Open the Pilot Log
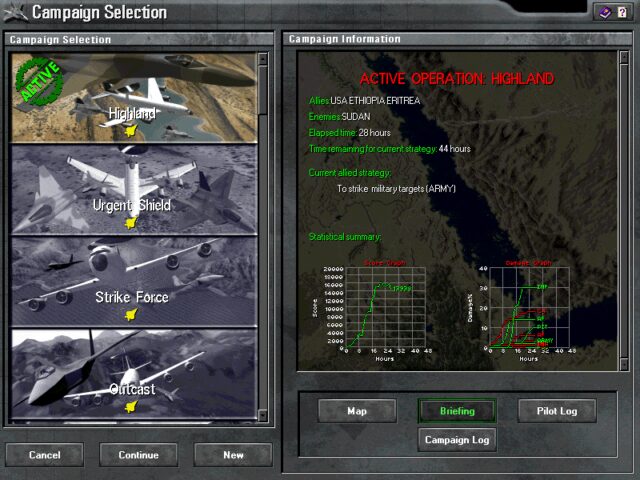The image size is (640, 480). click(x=557, y=411)
